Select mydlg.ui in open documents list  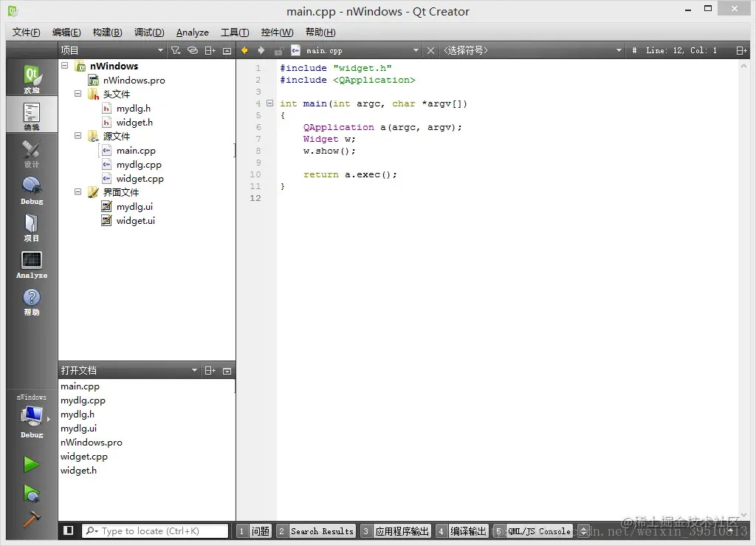point(78,429)
